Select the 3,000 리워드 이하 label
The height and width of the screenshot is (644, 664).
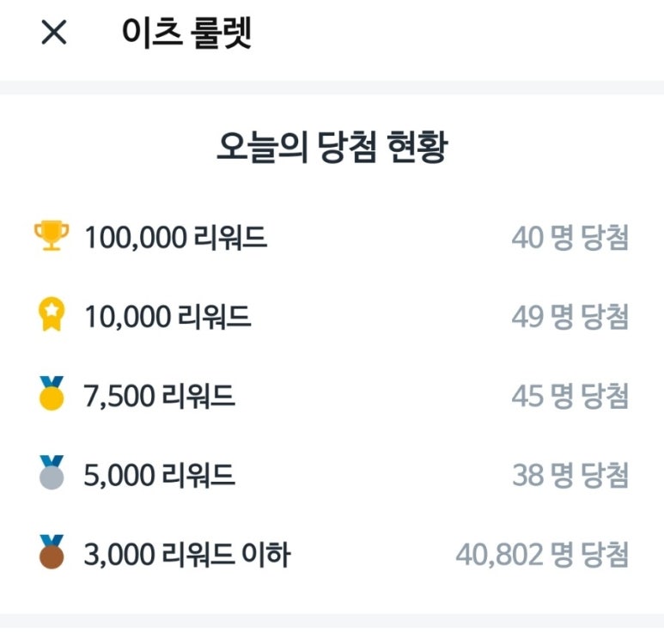coord(187,555)
